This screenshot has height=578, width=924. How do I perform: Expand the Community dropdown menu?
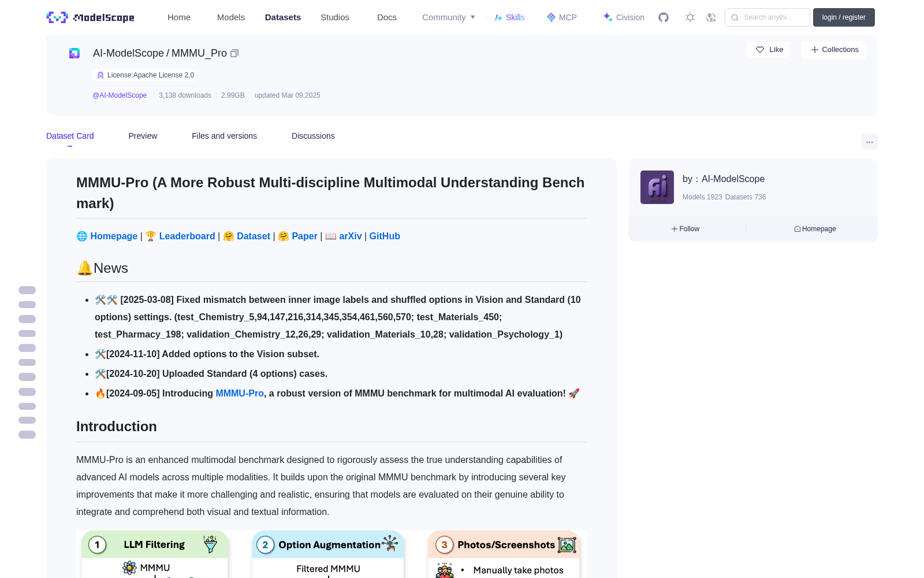pos(449,17)
